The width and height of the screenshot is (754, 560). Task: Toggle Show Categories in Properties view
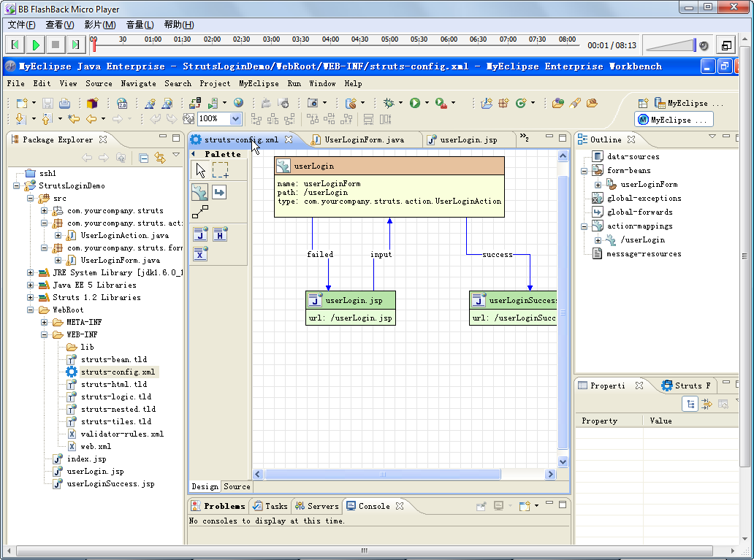pos(690,404)
